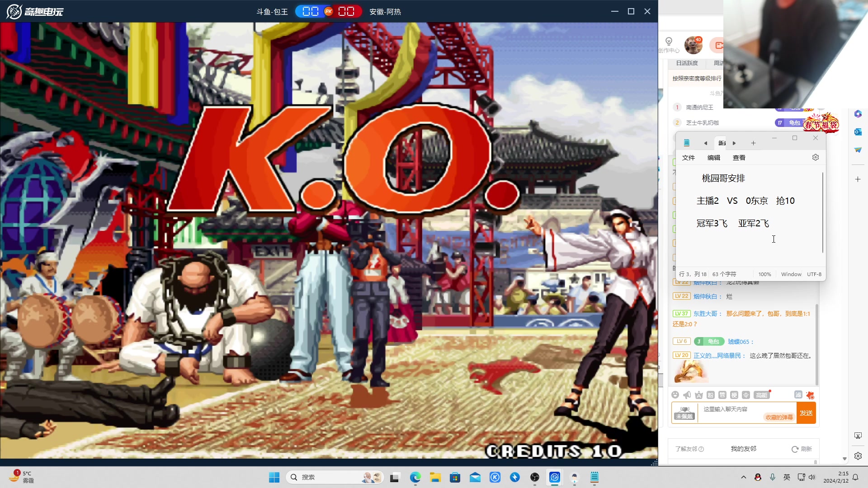The image size is (868, 488).
Task: Open browser sidebar settings gear
Action: click(858, 456)
